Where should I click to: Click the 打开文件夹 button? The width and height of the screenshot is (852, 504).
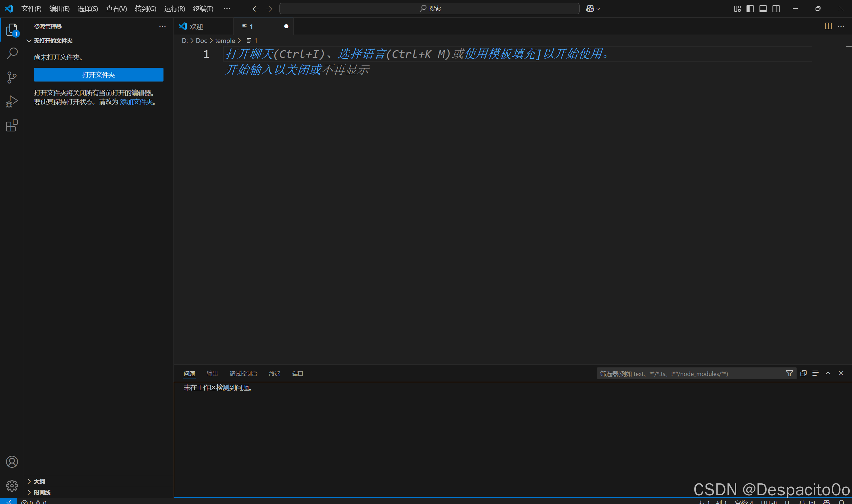tap(99, 75)
